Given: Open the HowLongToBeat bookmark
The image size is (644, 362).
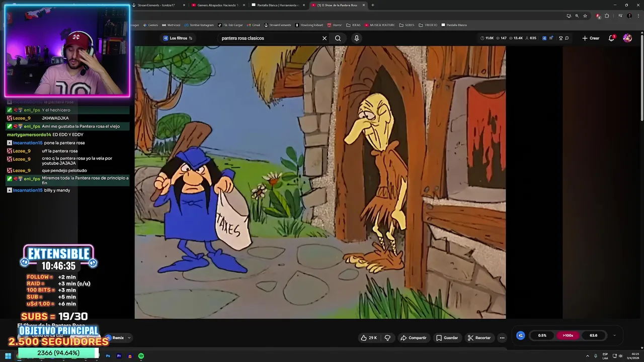Looking at the screenshot, I should pos(309,25).
